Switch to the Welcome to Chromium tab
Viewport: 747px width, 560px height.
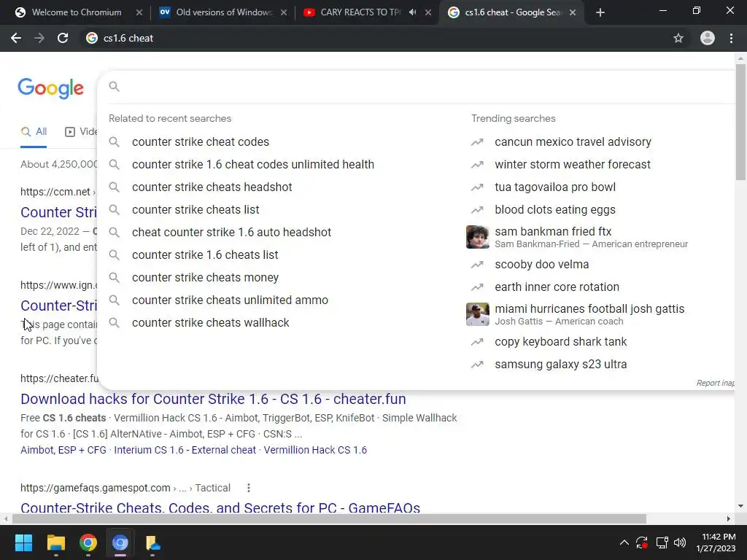(76, 12)
